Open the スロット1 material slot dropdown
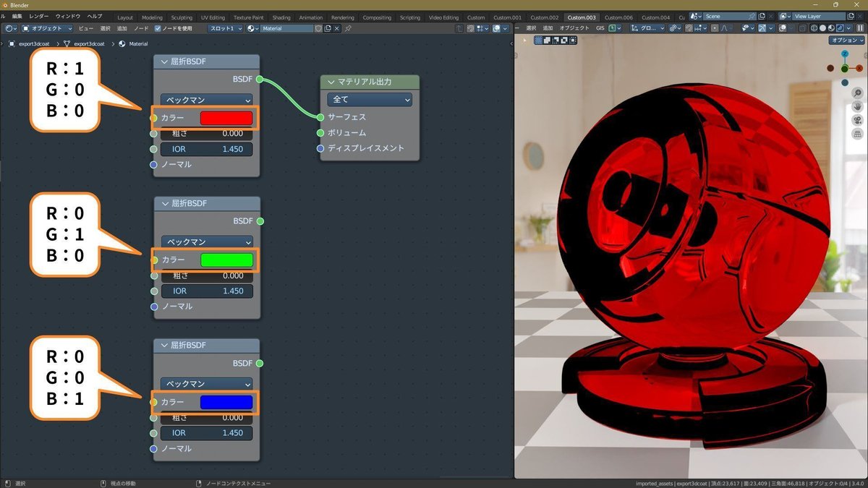Image resolution: width=868 pixels, height=488 pixels. (x=225, y=28)
